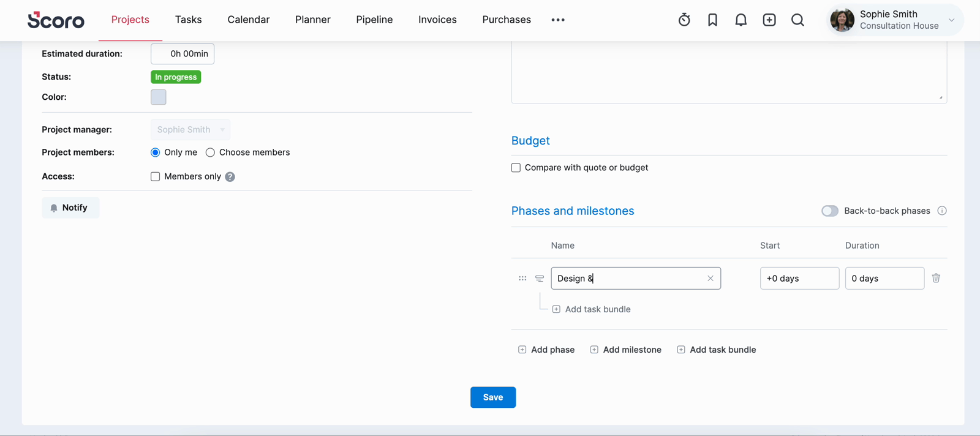Toggle the Back-to-back phases switch
Viewport: 980px width, 436px height.
pyautogui.click(x=829, y=211)
